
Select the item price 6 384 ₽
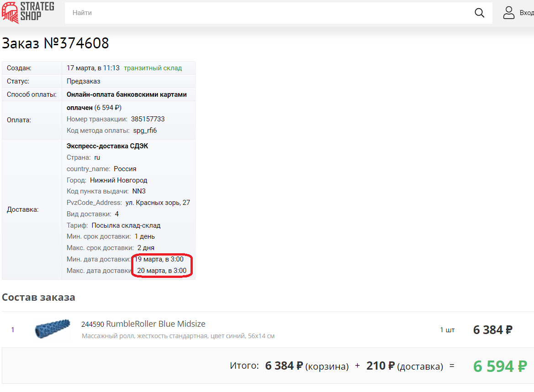pyautogui.click(x=493, y=330)
